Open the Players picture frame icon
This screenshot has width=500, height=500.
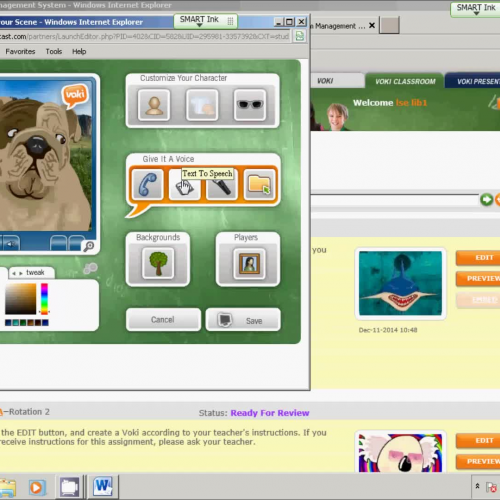pos(249,263)
